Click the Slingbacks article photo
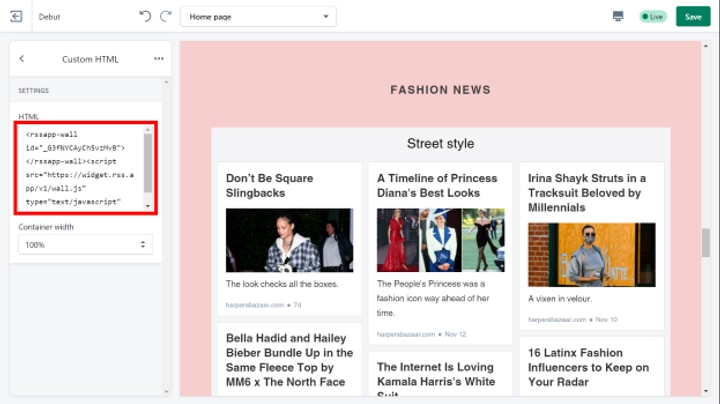 [x=289, y=240]
